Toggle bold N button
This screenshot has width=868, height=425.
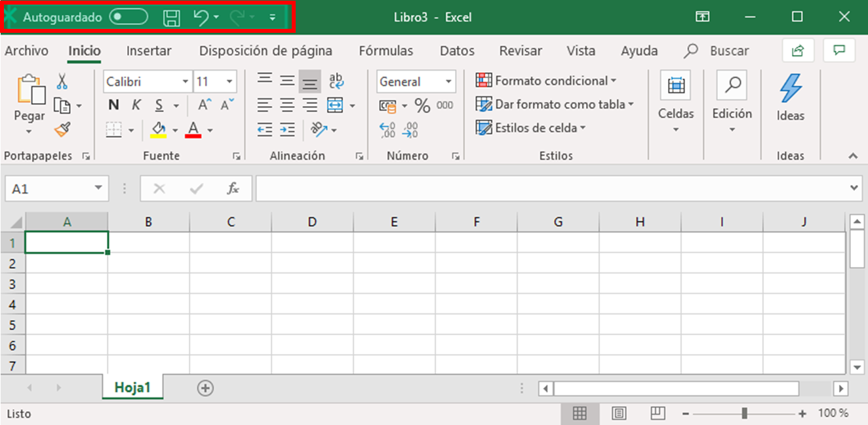point(114,105)
